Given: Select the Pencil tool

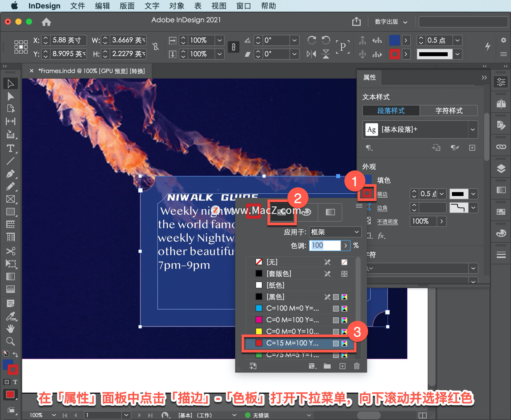Looking at the screenshot, I should click(x=10, y=186).
